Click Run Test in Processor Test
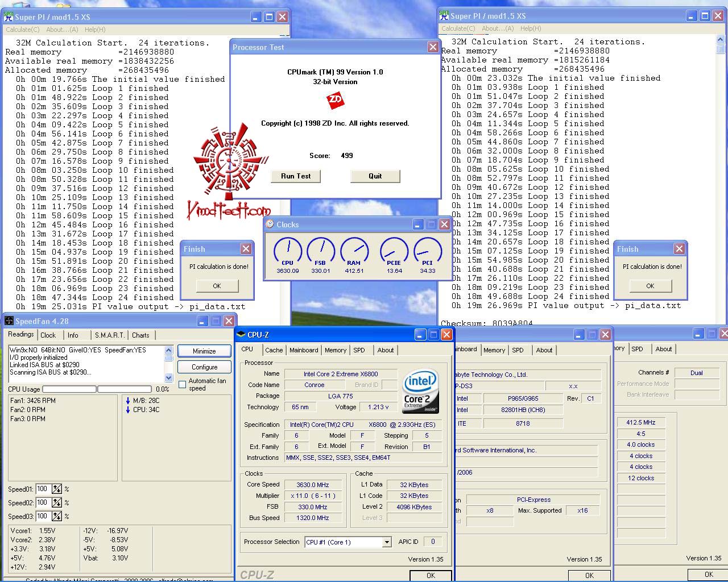Screen dimensions: 728x582 pyautogui.click(x=296, y=176)
